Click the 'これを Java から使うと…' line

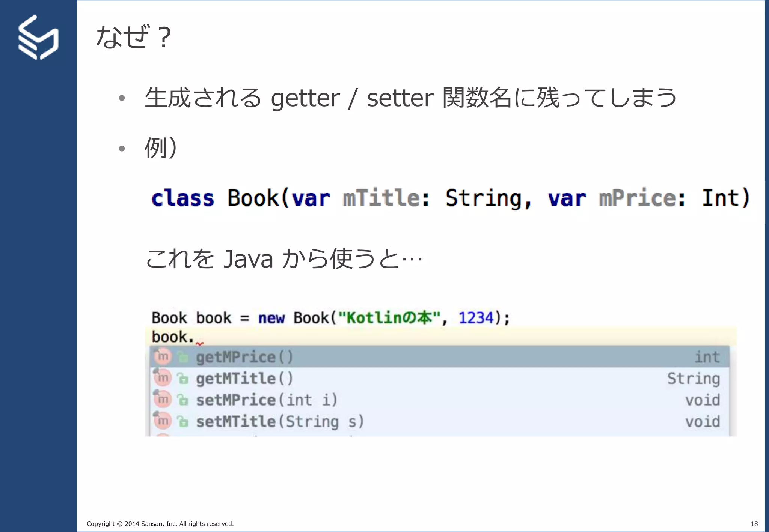click(x=284, y=258)
